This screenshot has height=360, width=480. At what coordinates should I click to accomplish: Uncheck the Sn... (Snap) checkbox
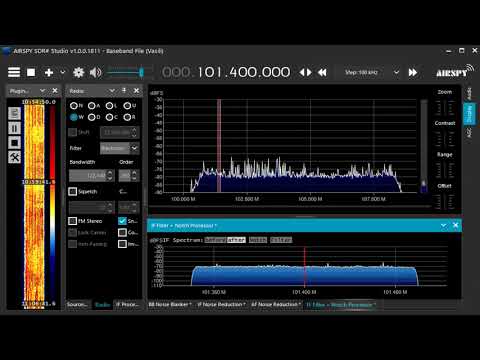[x=122, y=221]
